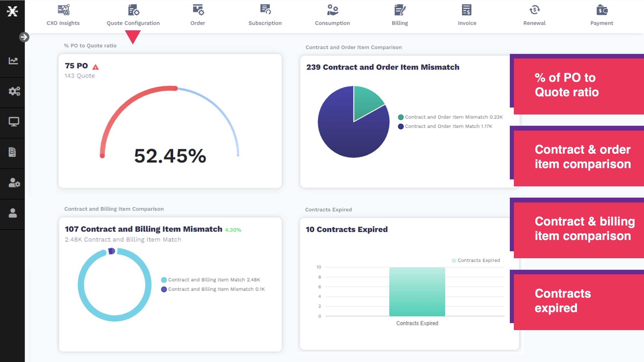Open the Payment wallet icon
This screenshot has width=644, height=362.
[x=602, y=10]
